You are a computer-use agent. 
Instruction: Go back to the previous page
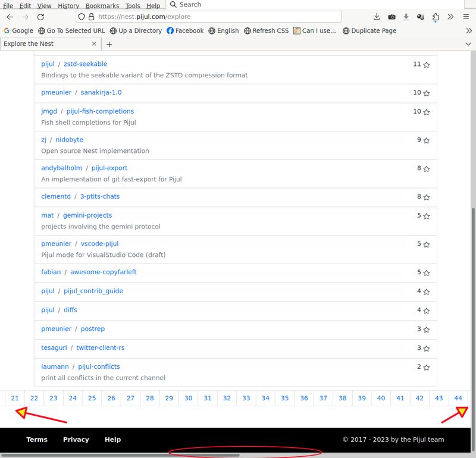tap(10, 17)
